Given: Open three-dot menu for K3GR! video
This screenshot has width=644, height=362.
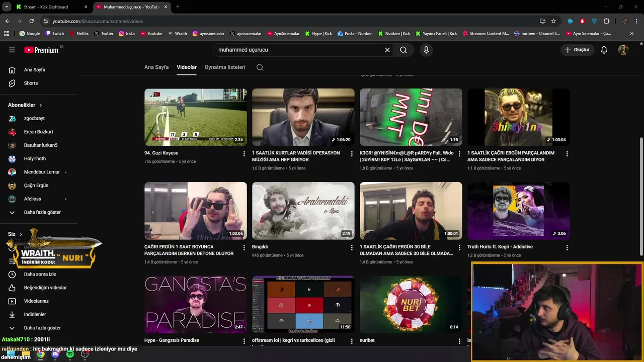Looking at the screenshot, I should coord(459,153).
